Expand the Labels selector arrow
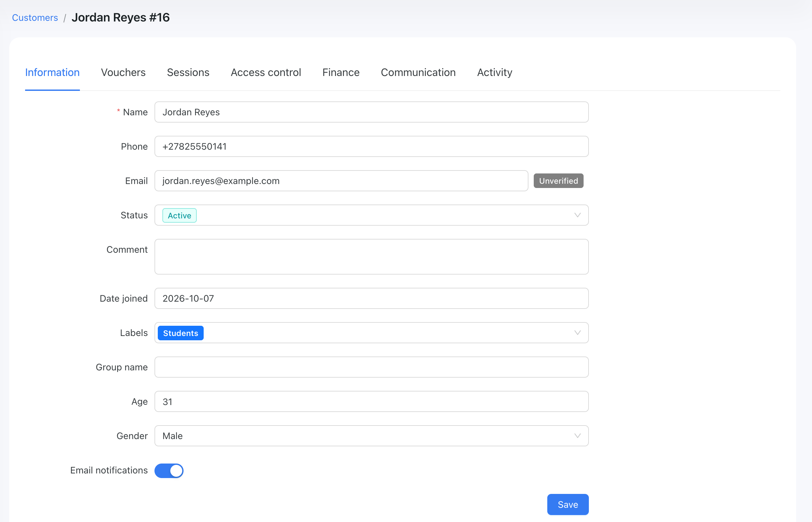Screen dimensions: 812x522 577,333
